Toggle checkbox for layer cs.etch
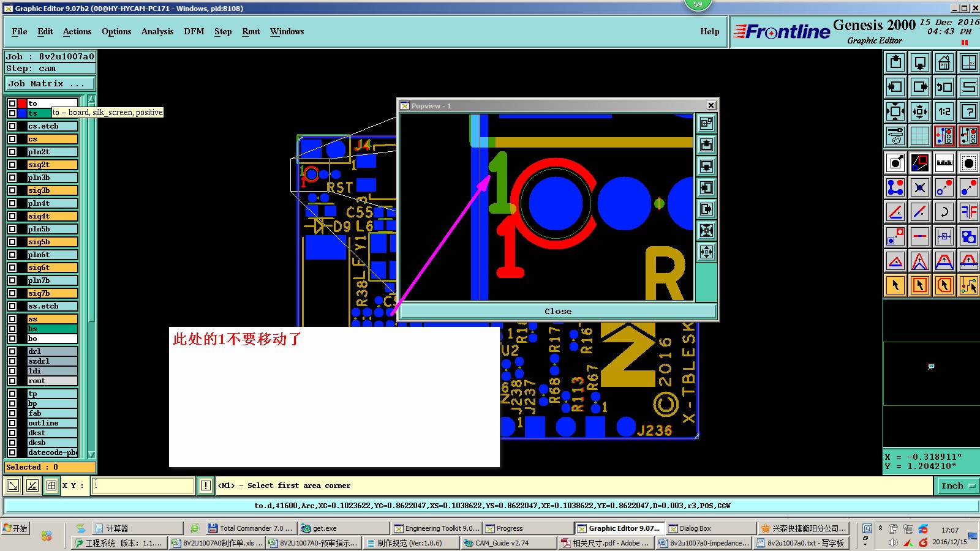The width and height of the screenshot is (980, 551). tap(12, 126)
